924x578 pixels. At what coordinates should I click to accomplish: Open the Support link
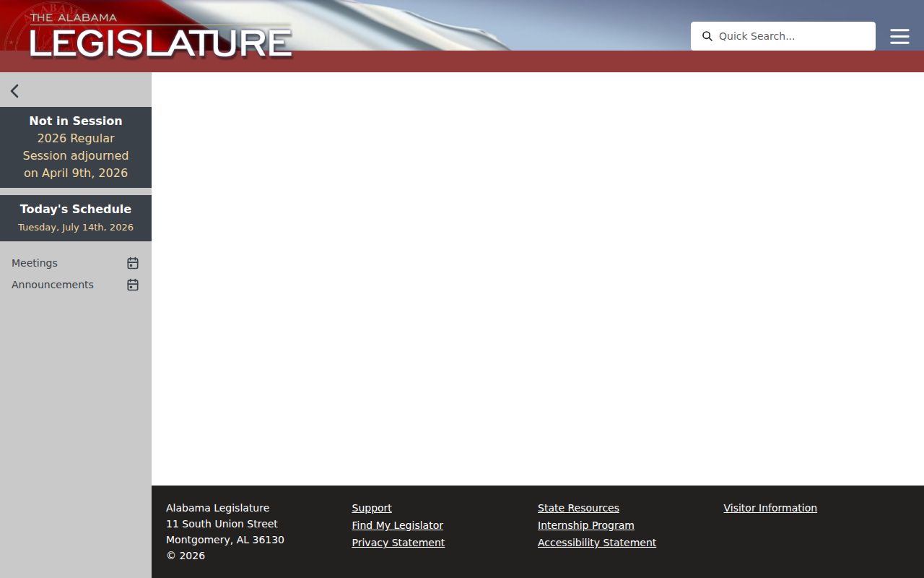[372, 508]
